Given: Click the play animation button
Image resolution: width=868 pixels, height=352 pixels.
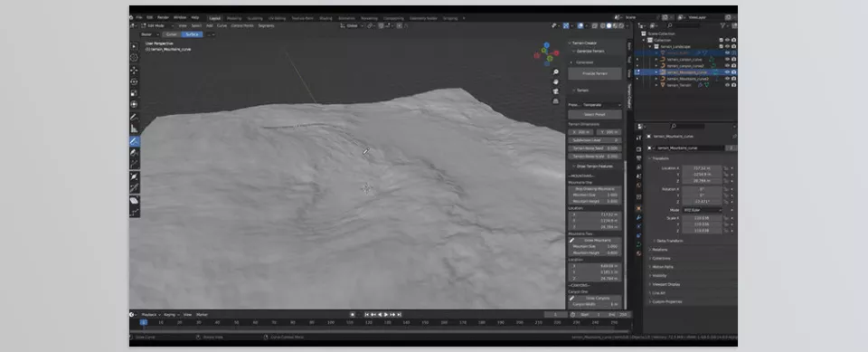Looking at the screenshot, I should [x=386, y=315].
